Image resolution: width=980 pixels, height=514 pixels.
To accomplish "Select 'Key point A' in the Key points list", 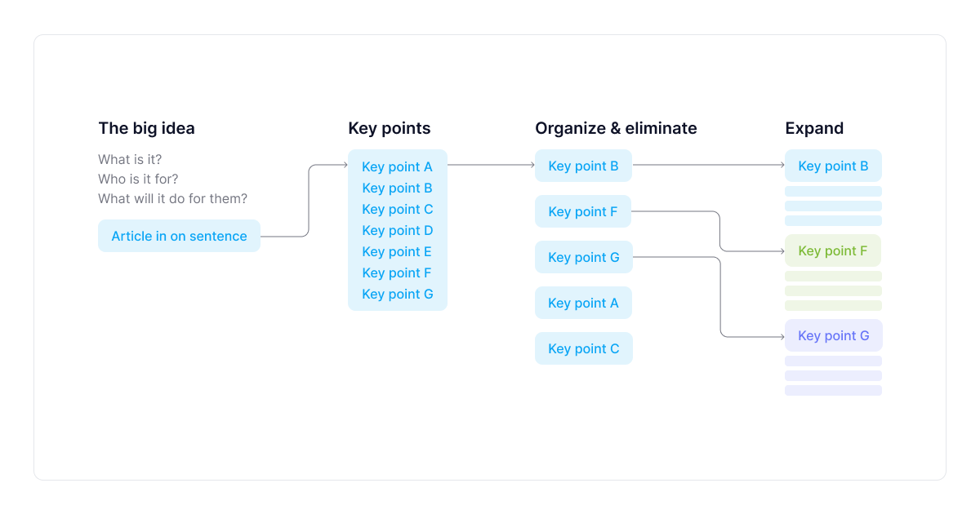I will coord(397,167).
